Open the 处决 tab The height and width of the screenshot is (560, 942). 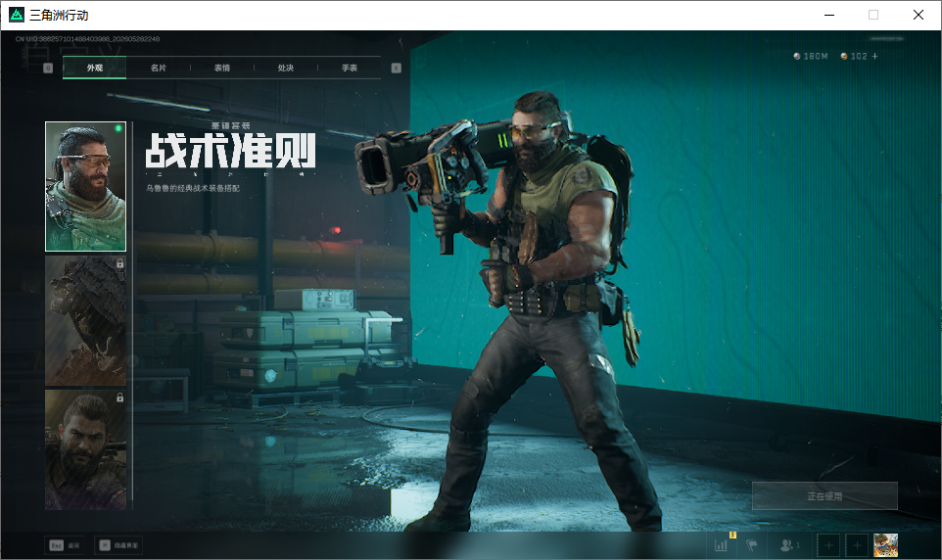point(285,68)
